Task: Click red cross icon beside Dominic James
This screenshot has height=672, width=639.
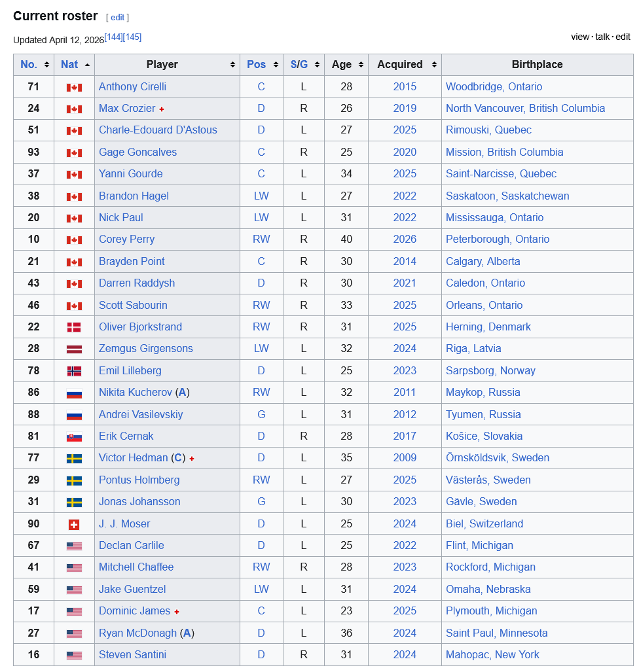Action: click(177, 612)
